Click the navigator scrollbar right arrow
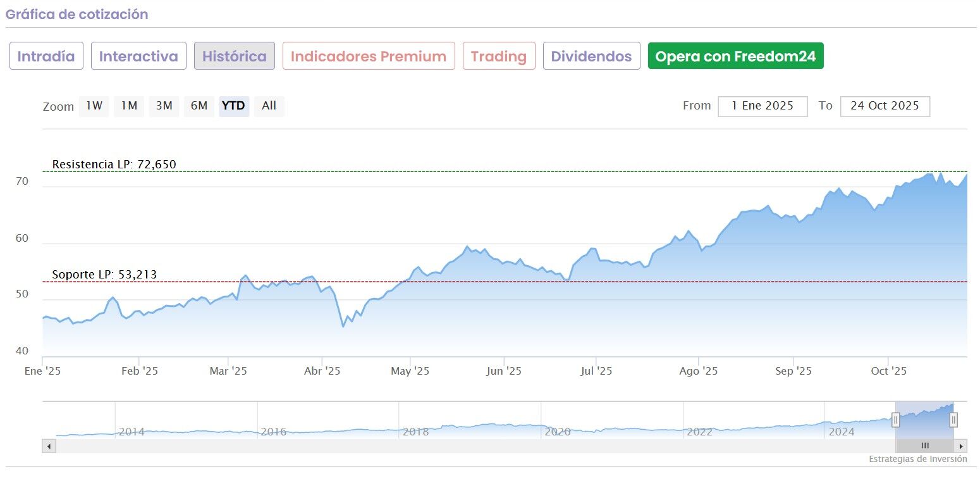 [961, 446]
